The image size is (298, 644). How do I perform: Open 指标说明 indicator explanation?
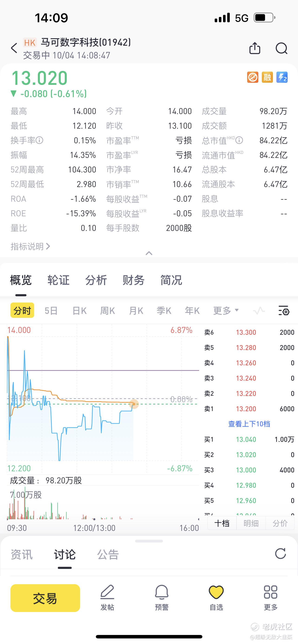(30, 246)
